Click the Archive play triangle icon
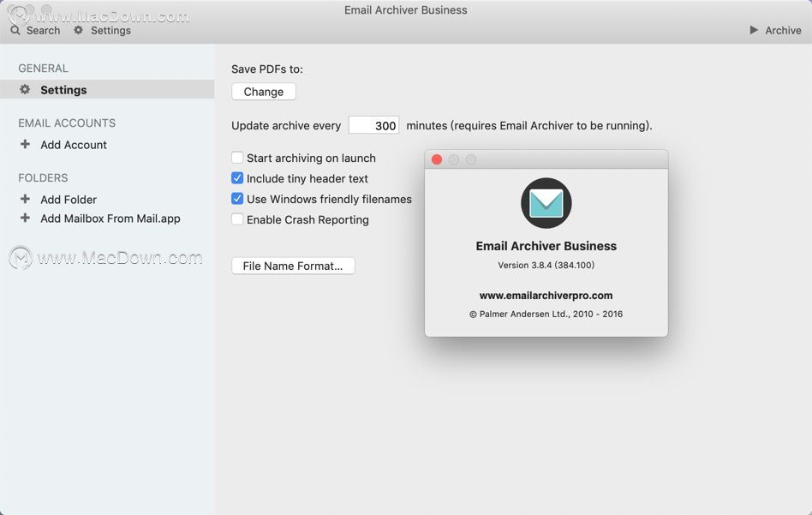 pos(754,30)
